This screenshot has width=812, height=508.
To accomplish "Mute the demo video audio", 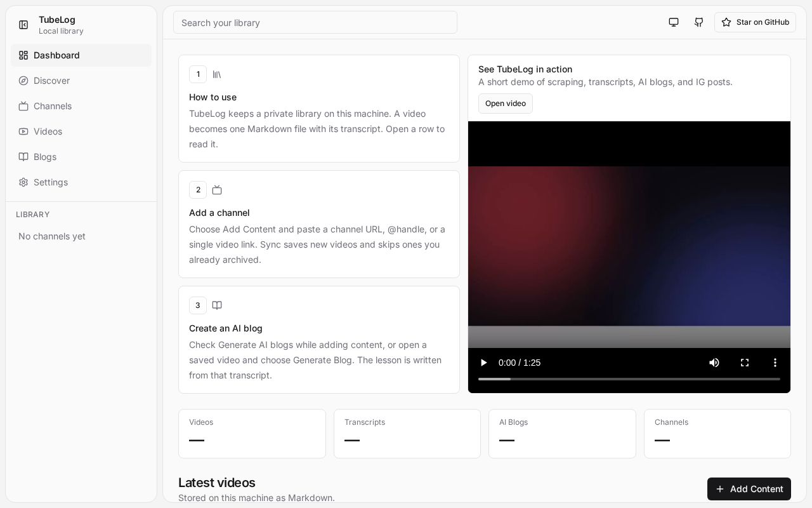I will coord(714,363).
